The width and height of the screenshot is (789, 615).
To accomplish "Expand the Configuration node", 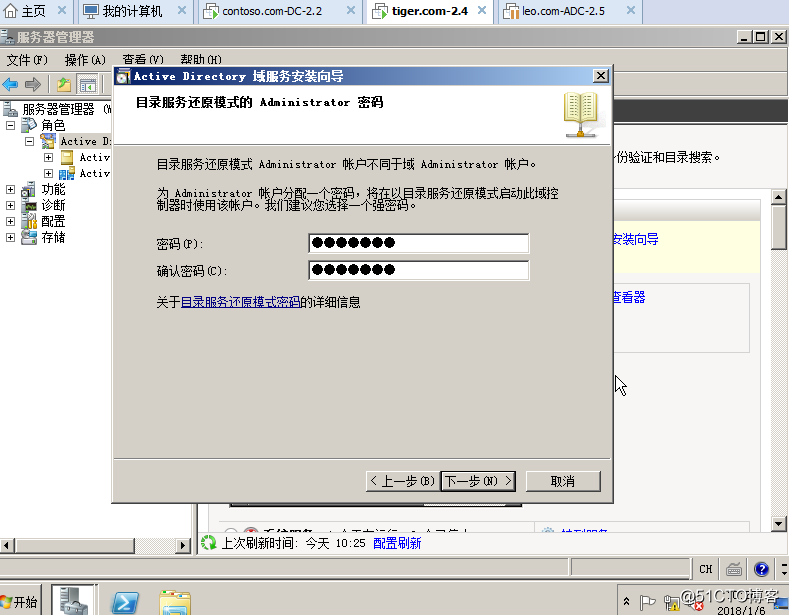I will [11, 221].
